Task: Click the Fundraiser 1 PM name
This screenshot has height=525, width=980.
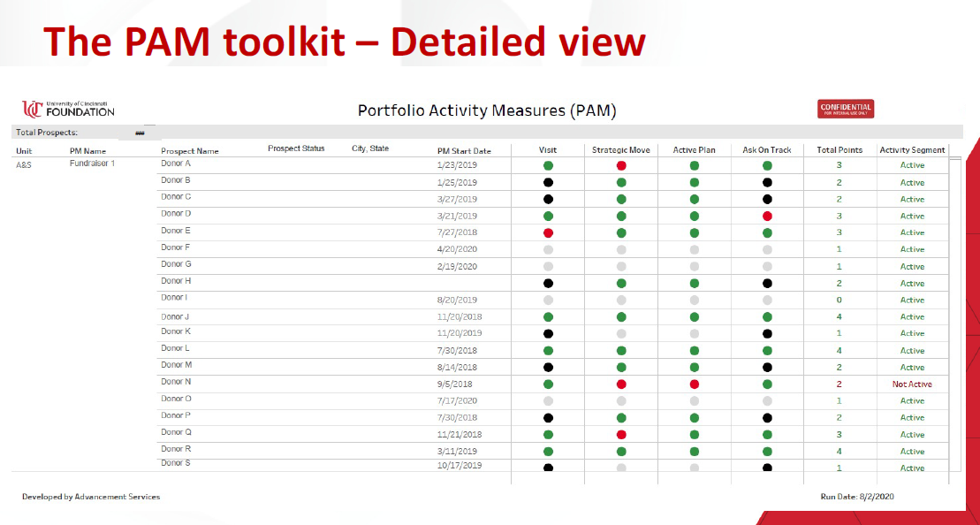Action: tap(92, 164)
